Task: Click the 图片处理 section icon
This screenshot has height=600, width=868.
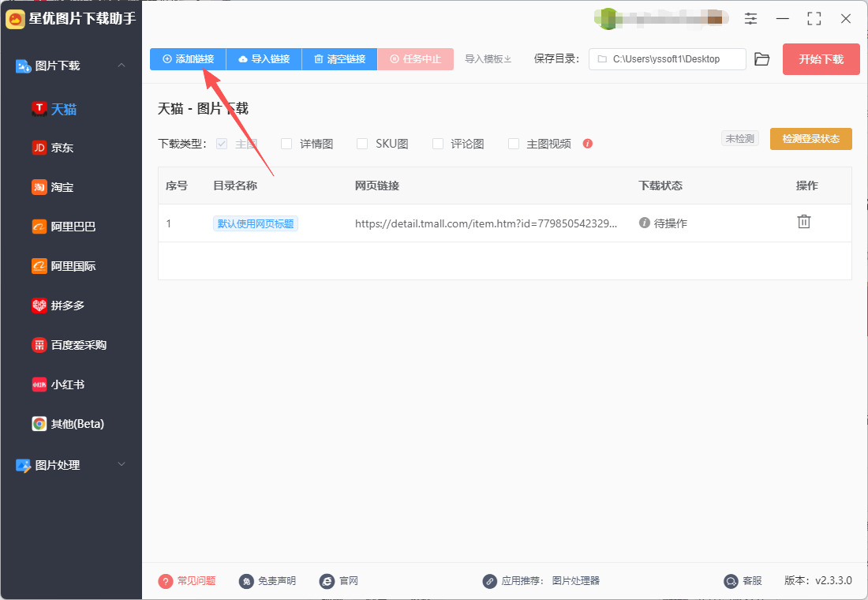Action: click(x=23, y=465)
